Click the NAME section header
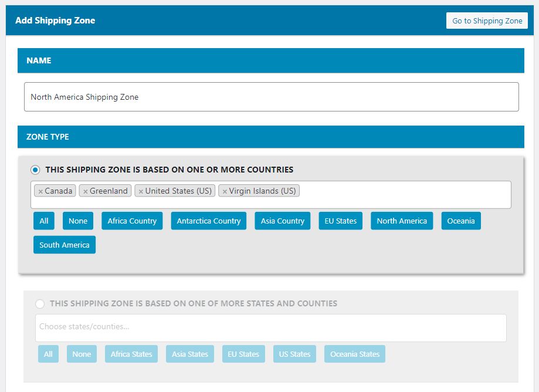 click(271, 60)
